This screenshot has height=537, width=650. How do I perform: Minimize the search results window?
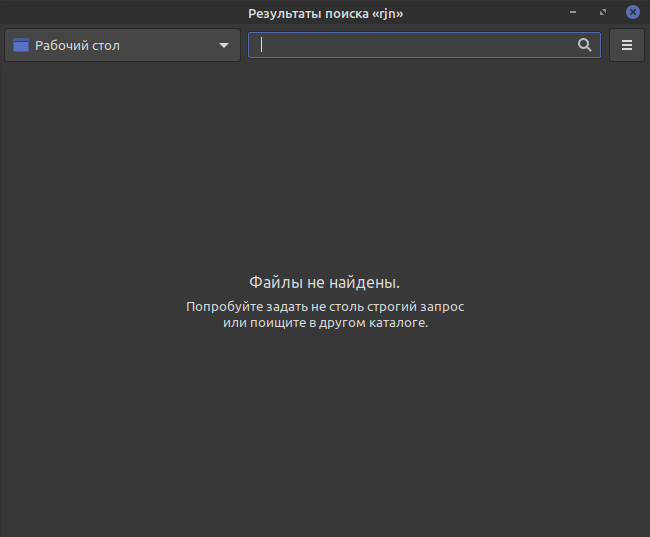573,12
